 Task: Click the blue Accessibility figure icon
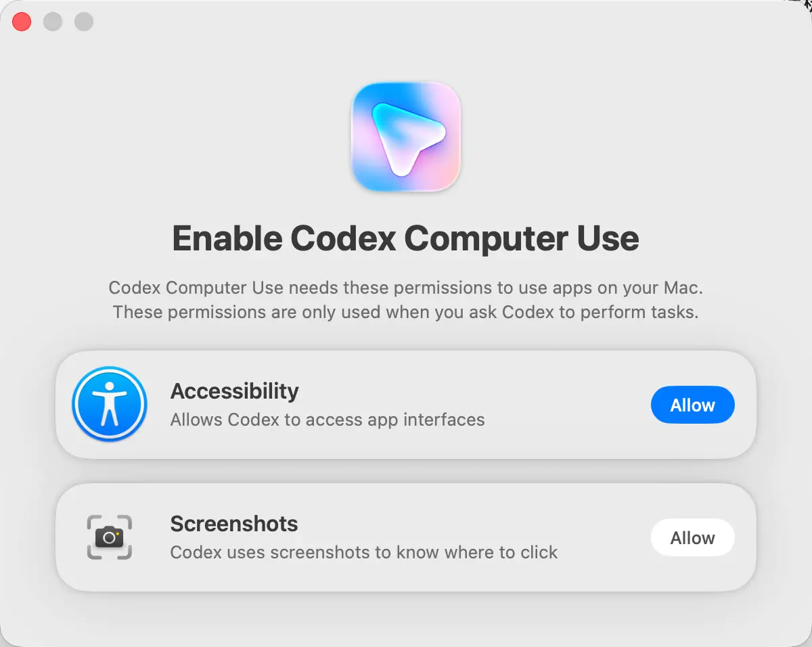point(110,404)
